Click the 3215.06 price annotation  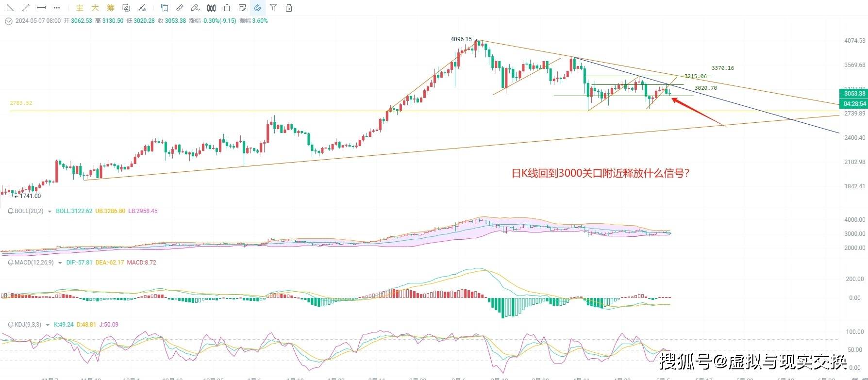696,76
